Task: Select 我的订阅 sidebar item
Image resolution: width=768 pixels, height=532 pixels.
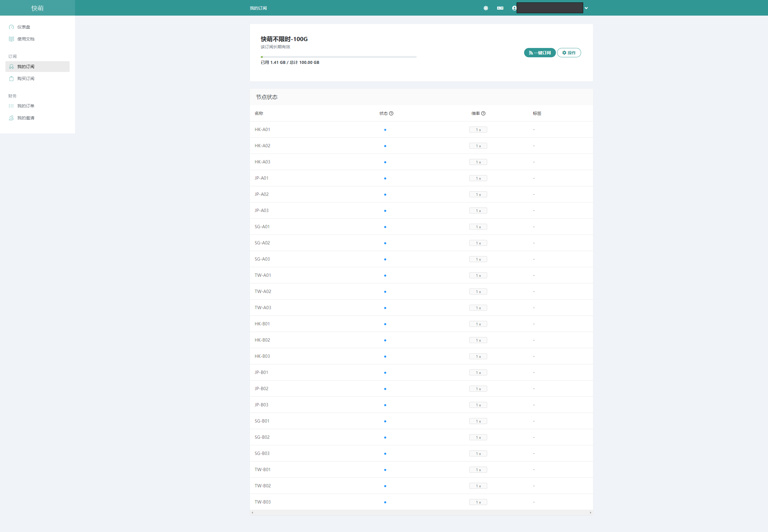Action: (26, 67)
